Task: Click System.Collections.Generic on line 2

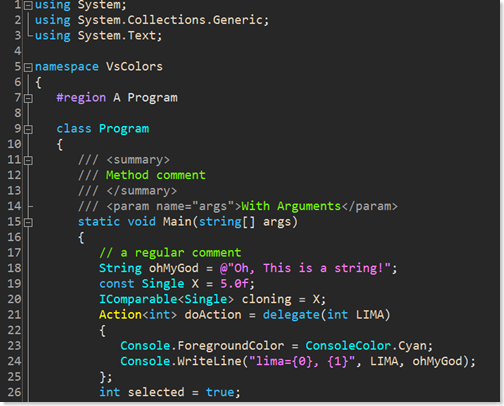Action: click(170, 20)
